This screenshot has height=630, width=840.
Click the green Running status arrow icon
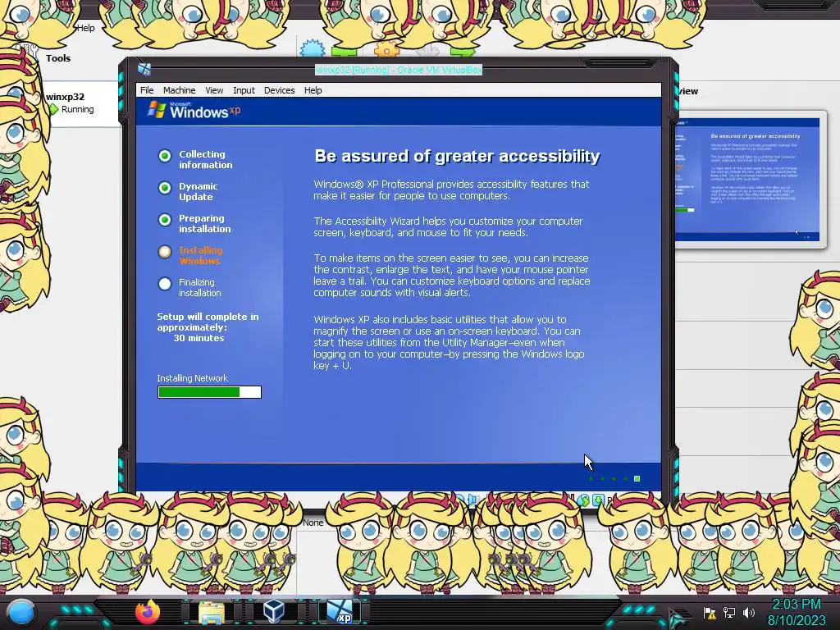pos(53,109)
